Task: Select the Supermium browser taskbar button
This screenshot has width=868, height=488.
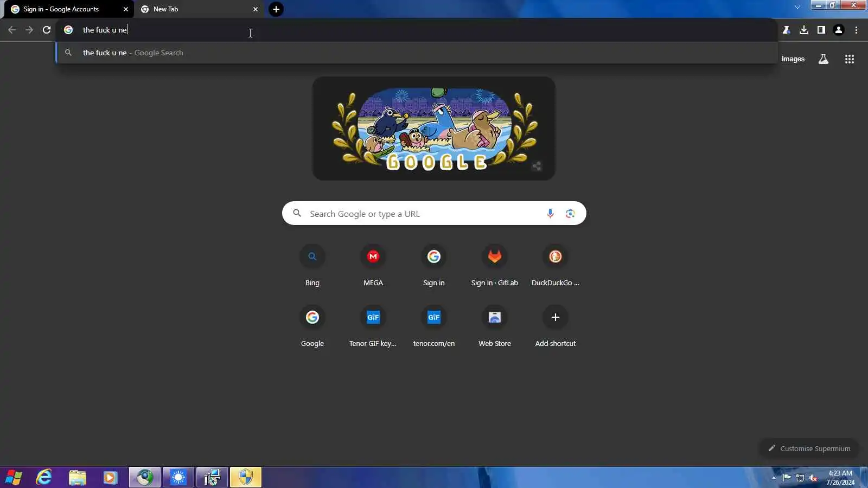Action: point(145,478)
